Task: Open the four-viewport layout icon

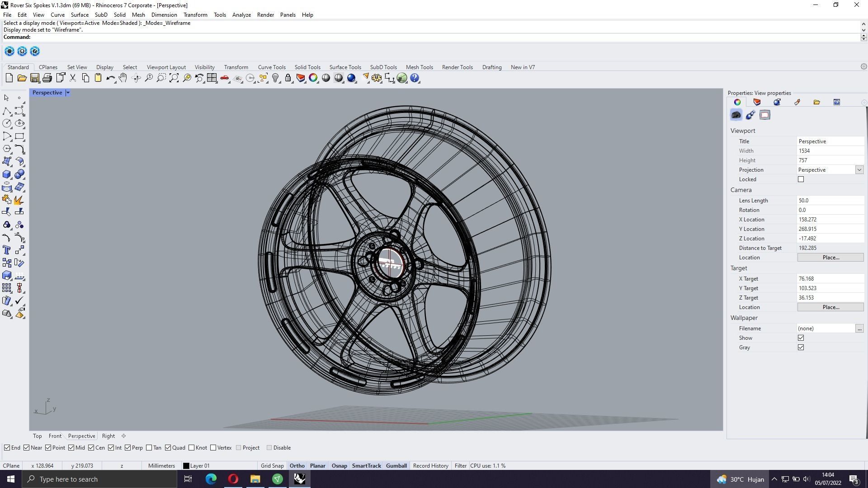Action: point(212,78)
